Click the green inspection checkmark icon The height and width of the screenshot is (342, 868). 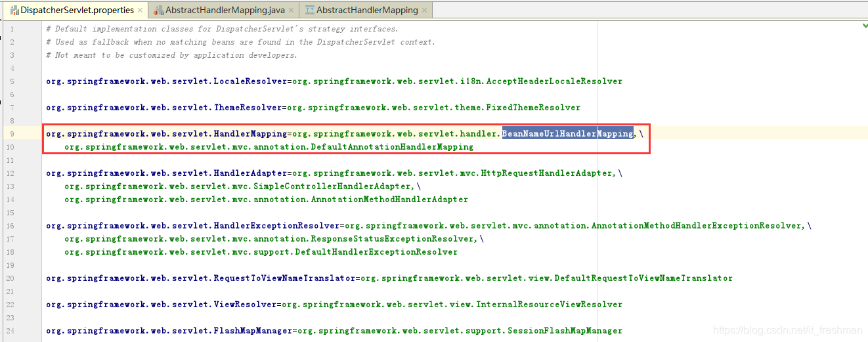(864, 26)
